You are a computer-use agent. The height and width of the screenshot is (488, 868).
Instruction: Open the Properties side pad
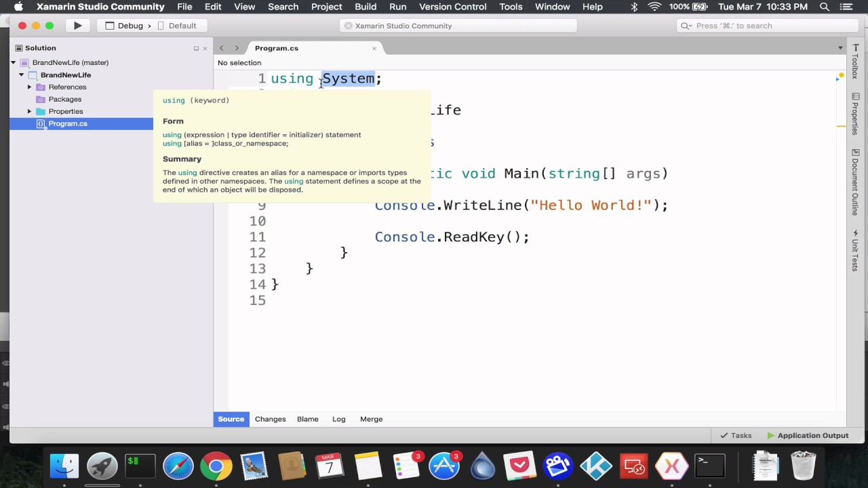(x=856, y=113)
